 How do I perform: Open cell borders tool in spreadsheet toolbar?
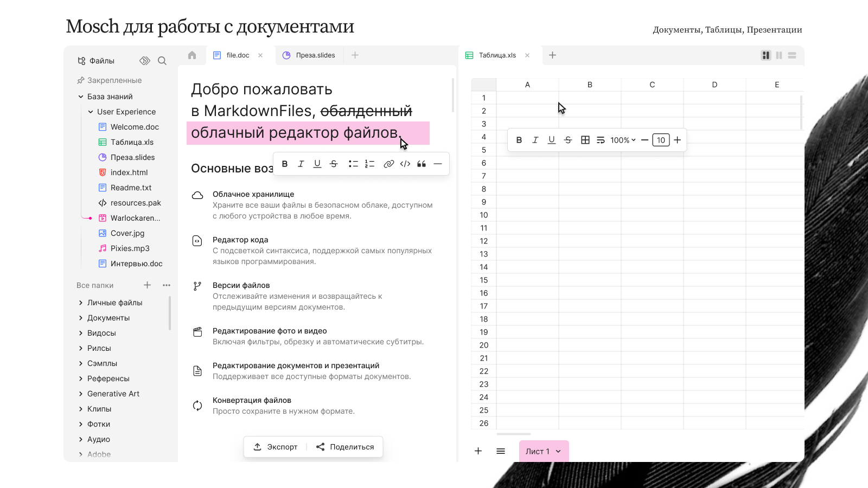tap(585, 140)
